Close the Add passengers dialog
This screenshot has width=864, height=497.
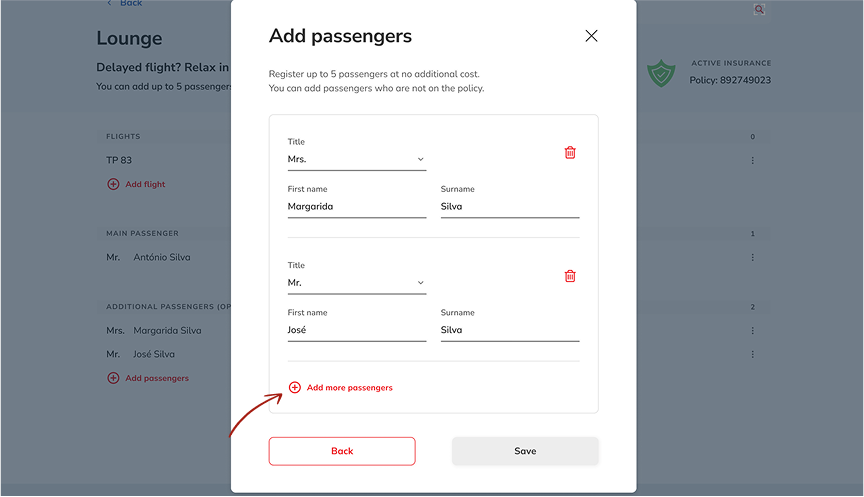coord(591,36)
